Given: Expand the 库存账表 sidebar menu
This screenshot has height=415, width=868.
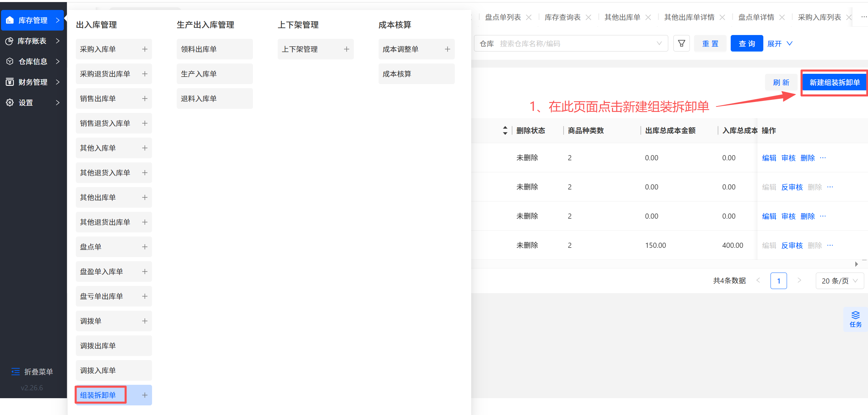Looking at the screenshot, I should coord(33,41).
